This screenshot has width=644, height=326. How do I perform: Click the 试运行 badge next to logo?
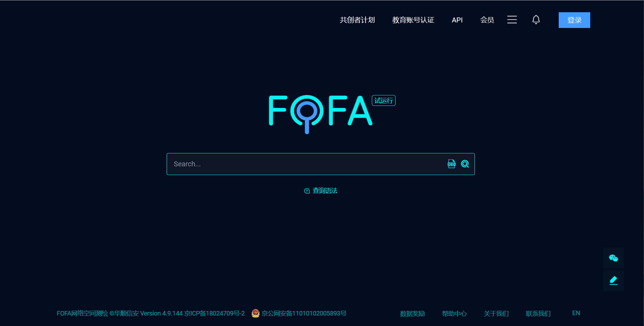point(384,101)
